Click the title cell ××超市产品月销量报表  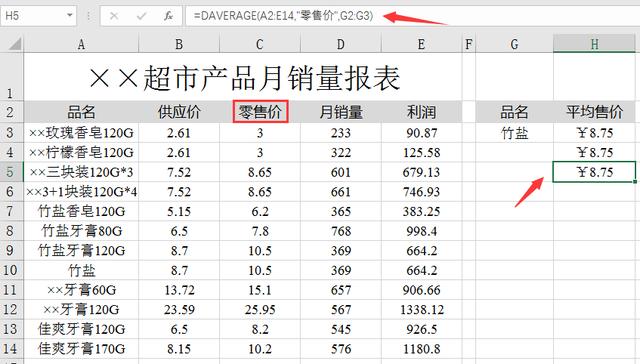tap(243, 78)
